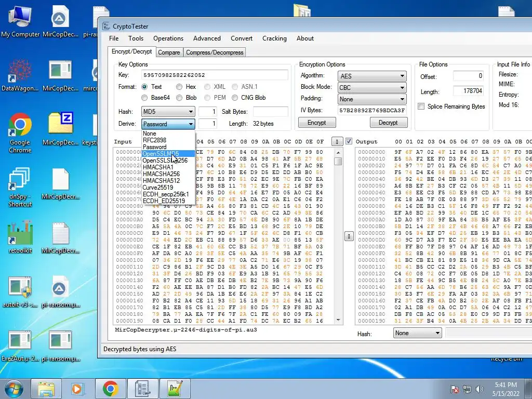This screenshot has width=532, height=399.
Task: Click network tray icon
Action: tap(467, 389)
